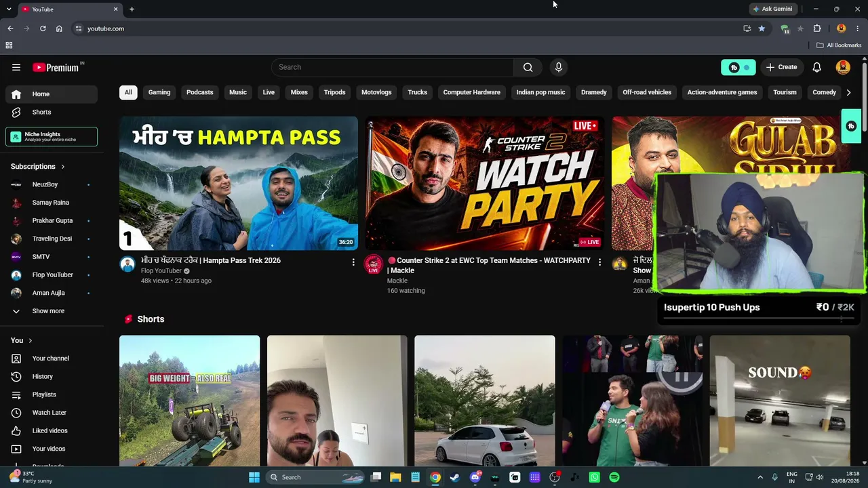Image resolution: width=868 pixels, height=488 pixels.
Task: Open WhatsApp from the taskbar
Action: (x=595, y=477)
